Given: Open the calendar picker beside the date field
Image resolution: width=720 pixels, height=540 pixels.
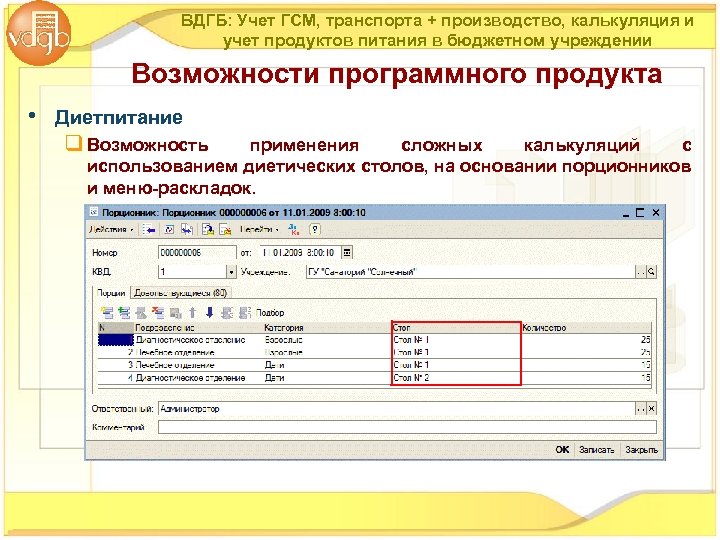Looking at the screenshot, I should click(x=347, y=252).
